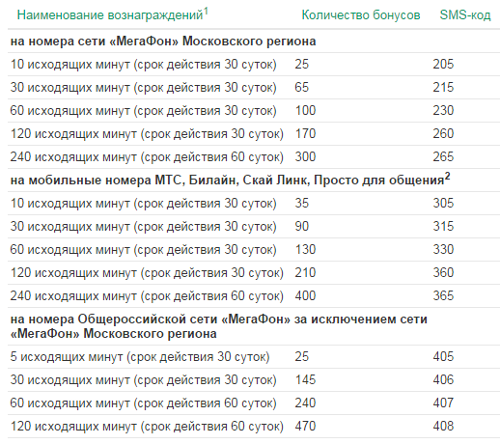Select '120 исходящих минут' row with code 260

[254, 134]
